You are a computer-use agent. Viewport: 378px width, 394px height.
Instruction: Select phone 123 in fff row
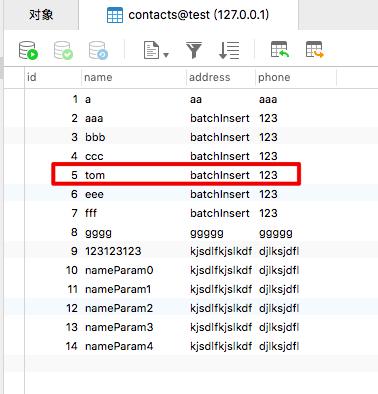click(268, 213)
